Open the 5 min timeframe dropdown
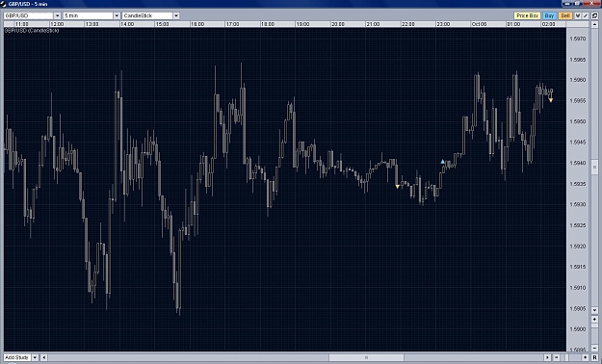 pos(117,15)
